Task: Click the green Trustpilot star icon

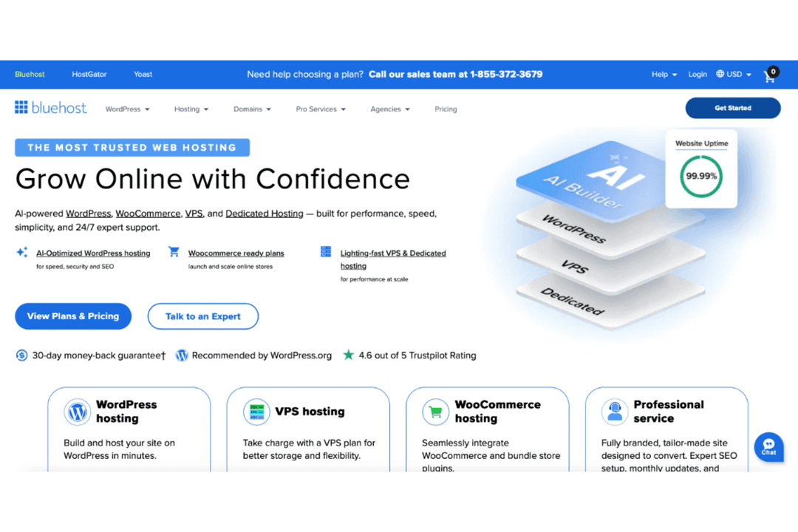Action: click(348, 355)
